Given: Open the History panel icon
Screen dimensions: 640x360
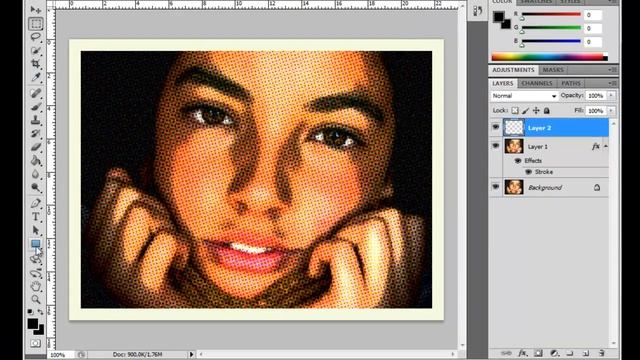Looking at the screenshot, I should coord(478,11).
